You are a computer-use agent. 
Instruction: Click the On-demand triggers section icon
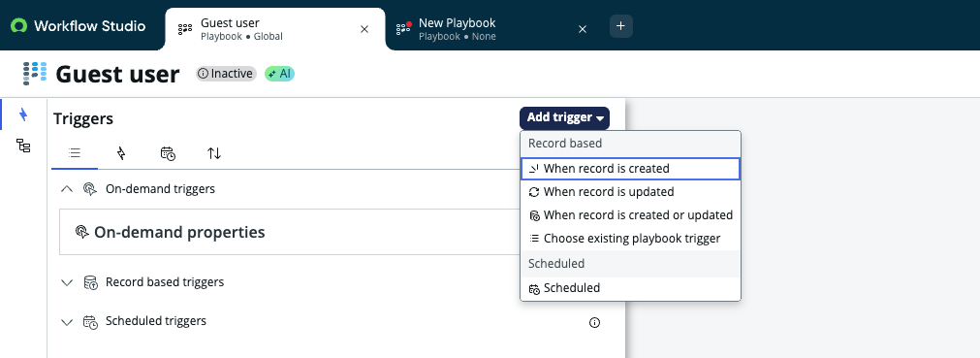point(90,189)
